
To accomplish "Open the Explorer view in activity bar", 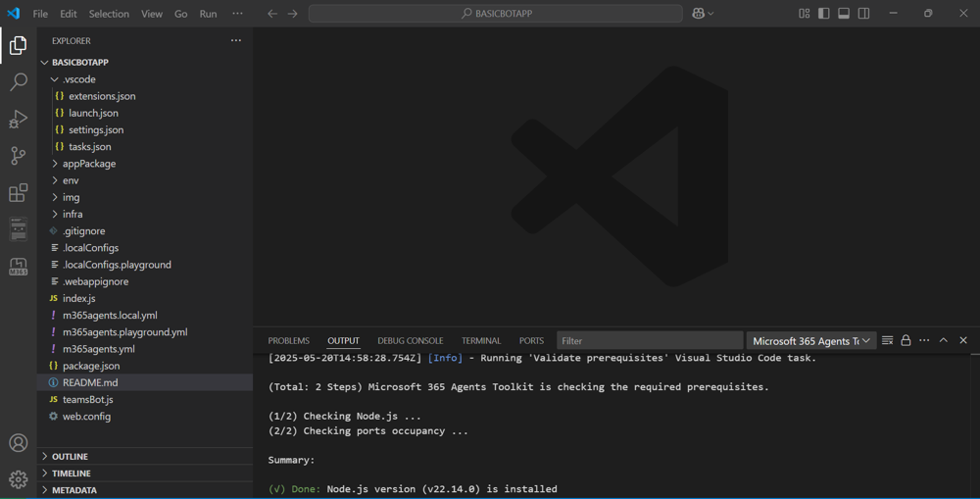I will tap(18, 45).
